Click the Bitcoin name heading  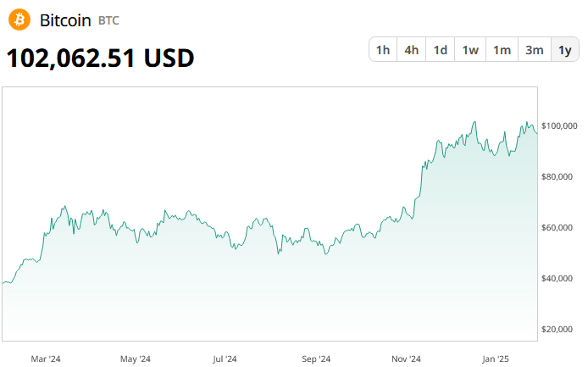(67, 19)
